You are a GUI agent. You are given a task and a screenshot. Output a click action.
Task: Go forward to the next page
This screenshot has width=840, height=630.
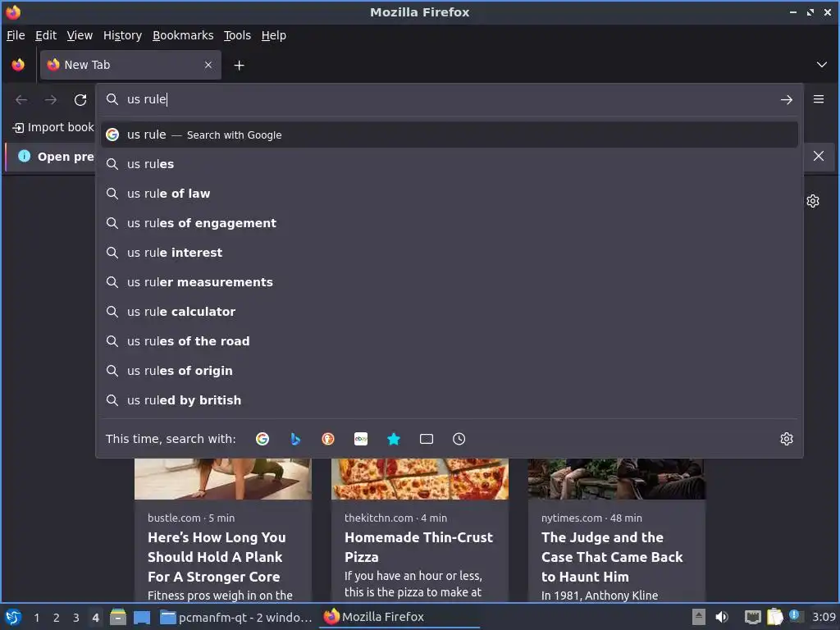pyautogui.click(x=51, y=99)
